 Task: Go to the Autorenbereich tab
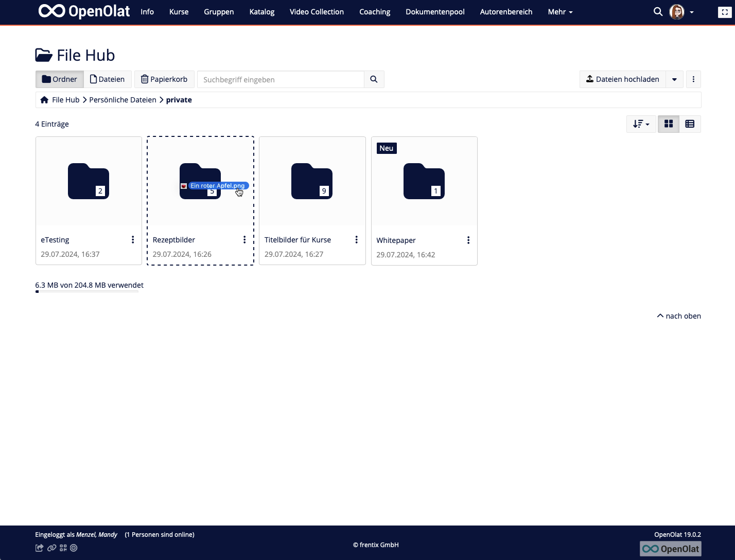coord(506,12)
